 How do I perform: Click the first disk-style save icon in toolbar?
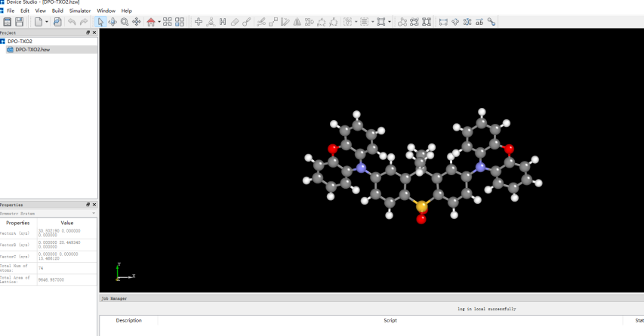8,22
